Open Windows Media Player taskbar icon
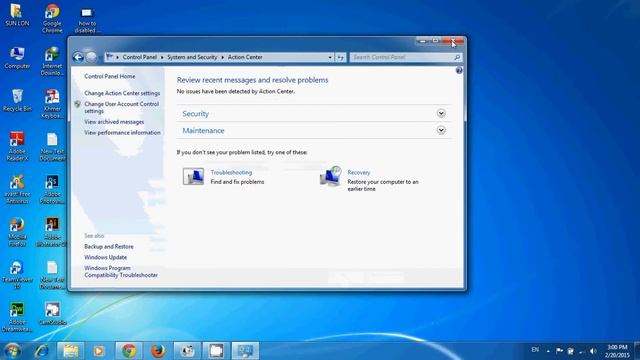Viewport: 640px width, 360px height. [x=98, y=351]
